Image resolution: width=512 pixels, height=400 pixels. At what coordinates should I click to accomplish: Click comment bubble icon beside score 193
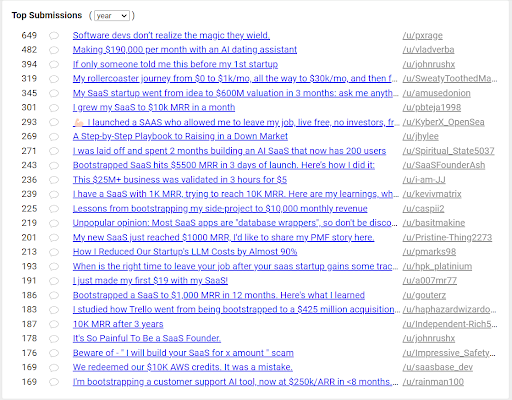54,267
